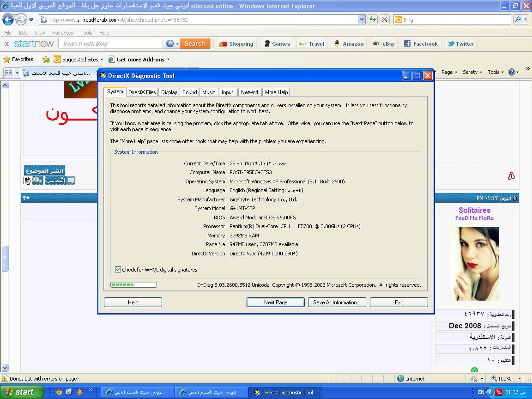Open the Solitaires user profile link
Screen dimensions: 532x399
coord(474,211)
